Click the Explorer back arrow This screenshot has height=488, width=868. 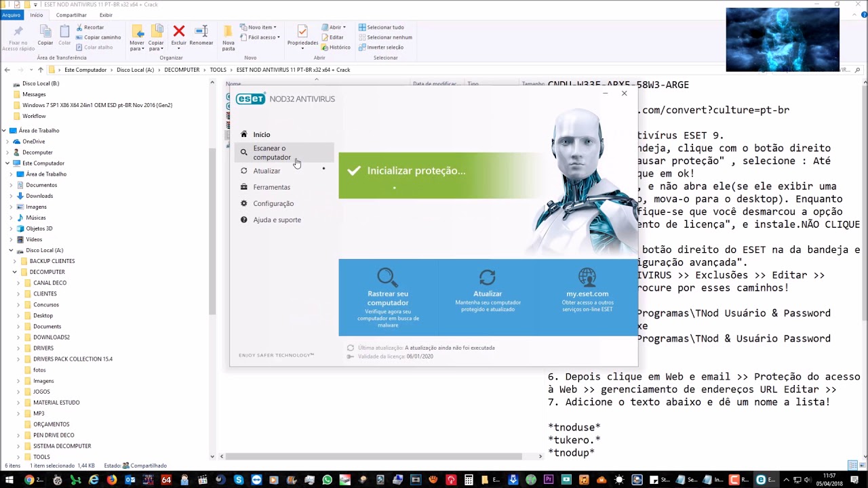coord(7,70)
